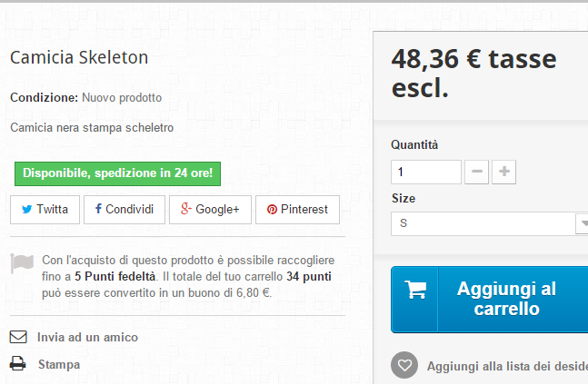Increase the quantity with the plus button
The image size is (588, 385).
coord(503,172)
